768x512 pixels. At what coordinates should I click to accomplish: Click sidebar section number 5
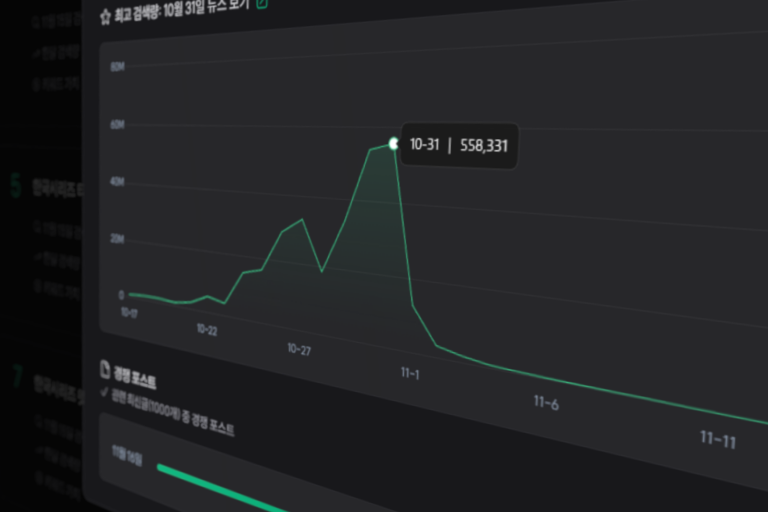[15, 187]
